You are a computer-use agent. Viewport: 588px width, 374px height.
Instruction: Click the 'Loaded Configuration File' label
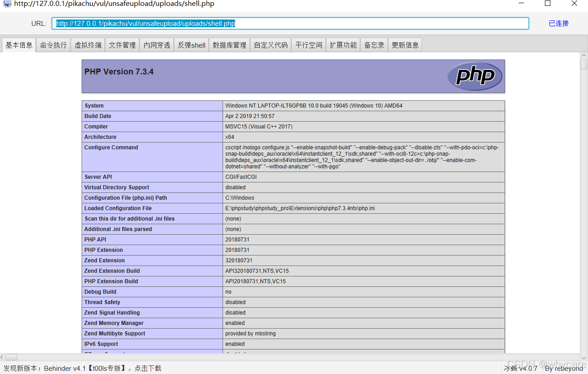(118, 208)
